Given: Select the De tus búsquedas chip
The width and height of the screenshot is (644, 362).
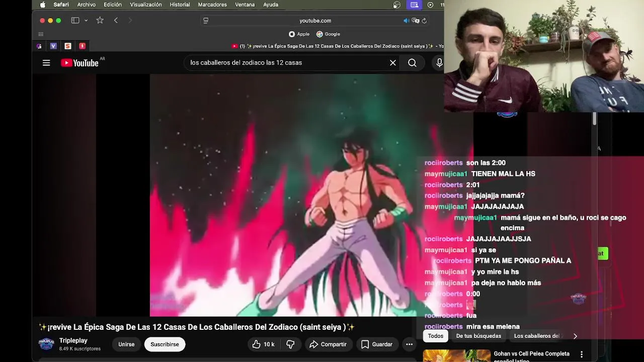Looking at the screenshot, I should (478, 336).
